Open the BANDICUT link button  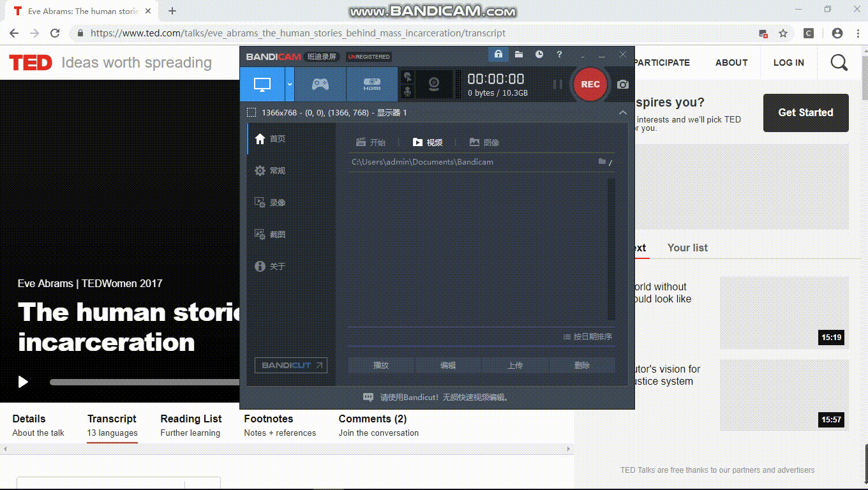pyautogui.click(x=290, y=366)
